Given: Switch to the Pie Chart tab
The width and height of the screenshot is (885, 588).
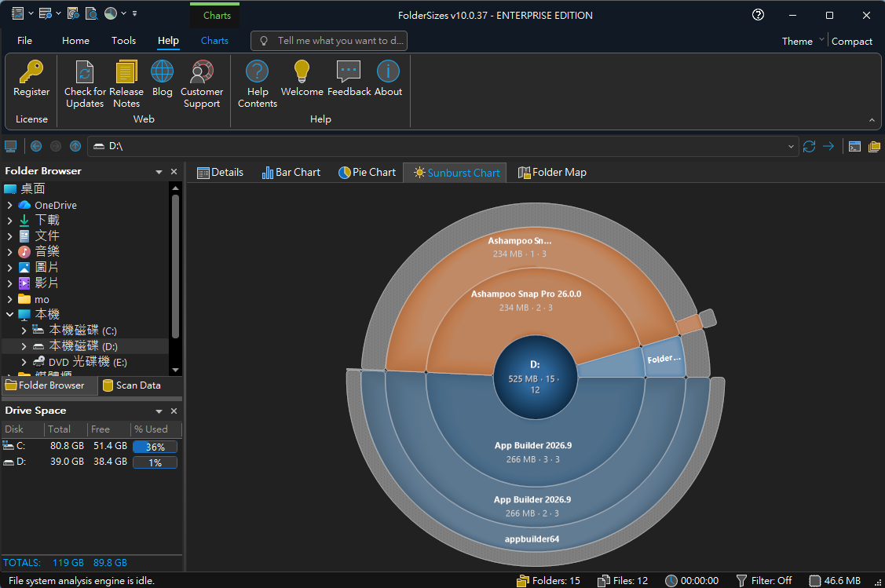Looking at the screenshot, I should pos(367,173).
